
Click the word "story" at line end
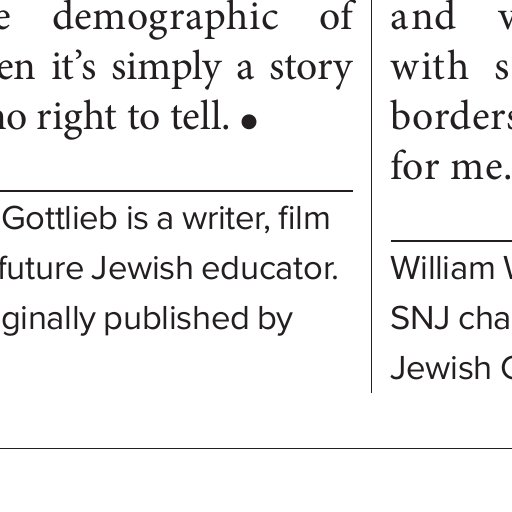311,70
